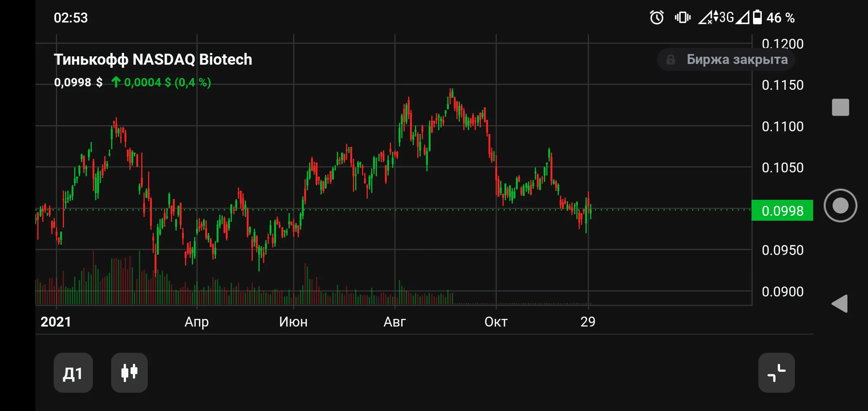
Task: Tap the 0.1100 price axis label
Action: point(783,126)
